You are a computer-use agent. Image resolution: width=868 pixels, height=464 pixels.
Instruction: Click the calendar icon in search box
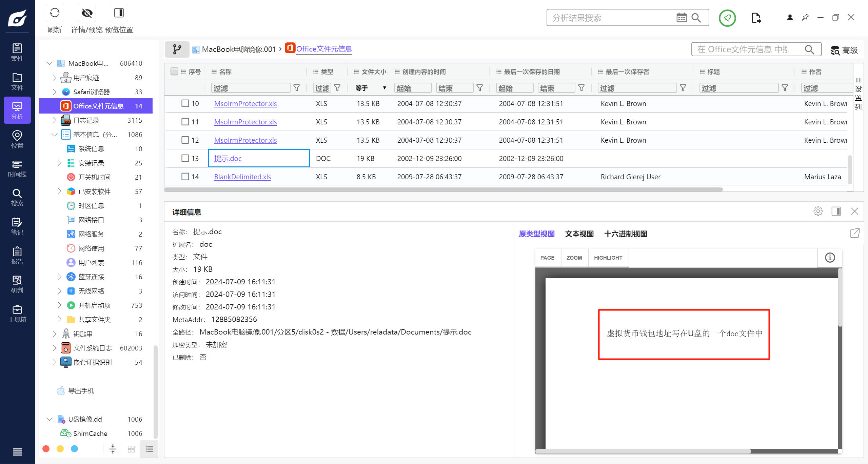681,18
